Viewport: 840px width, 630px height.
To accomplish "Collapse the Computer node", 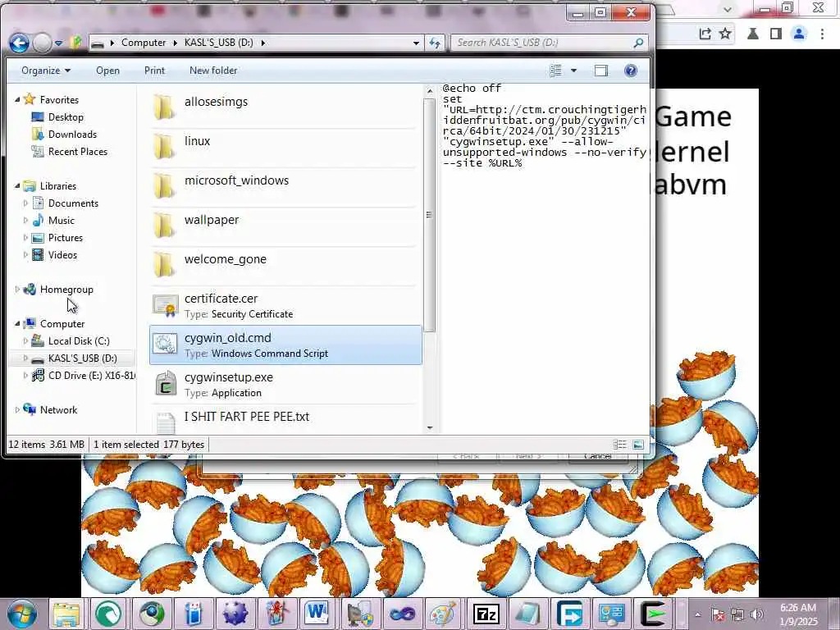I will tap(17, 323).
